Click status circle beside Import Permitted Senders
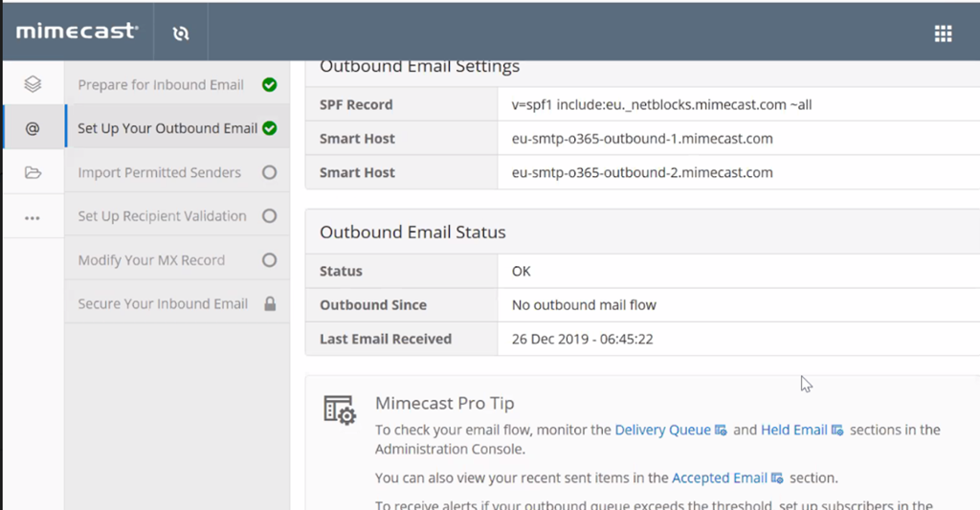The height and width of the screenshot is (510, 980). (x=269, y=172)
